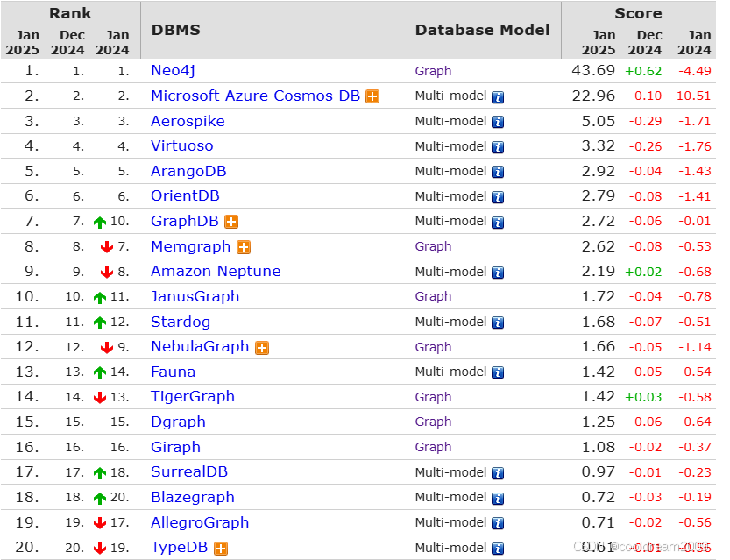The width and height of the screenshot is (730, 560).
Task: Open the Multi-model info icon in Fauna row
Action: tap(498, 372)
